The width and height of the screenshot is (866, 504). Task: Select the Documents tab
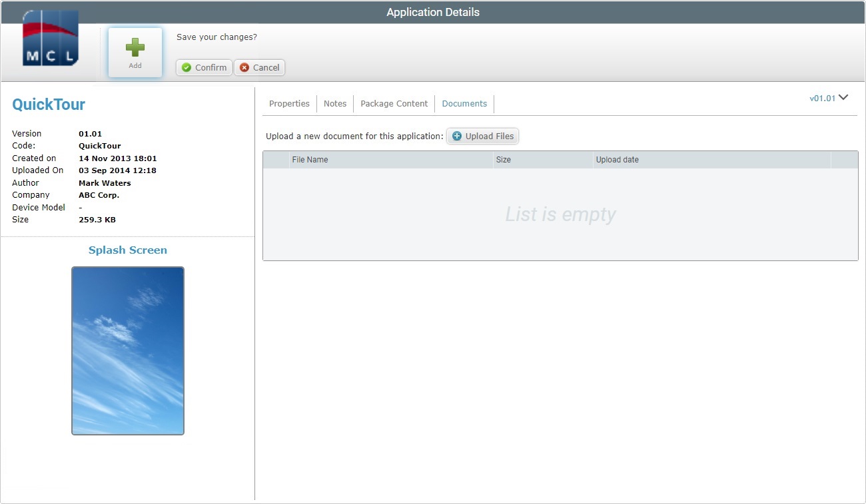click(464, 103)
